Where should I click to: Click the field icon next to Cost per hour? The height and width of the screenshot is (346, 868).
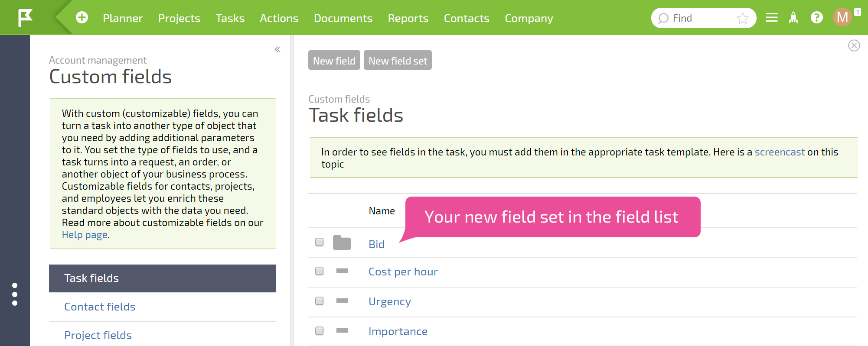click(342, 271)
